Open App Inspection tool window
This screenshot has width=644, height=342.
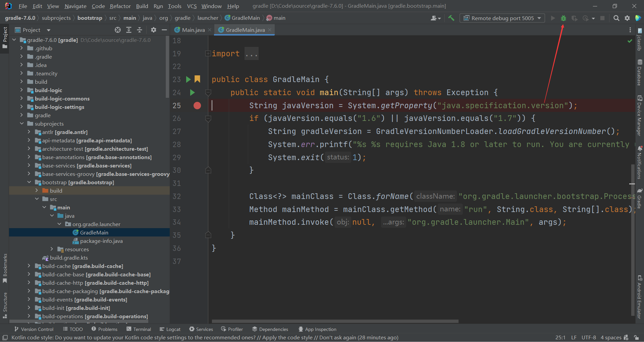tap(317, 329)
